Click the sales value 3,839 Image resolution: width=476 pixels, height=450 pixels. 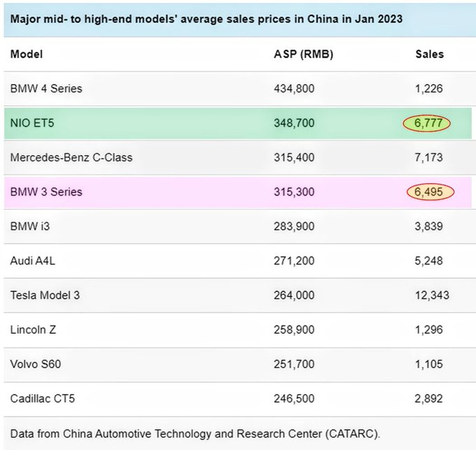point(428,226)
